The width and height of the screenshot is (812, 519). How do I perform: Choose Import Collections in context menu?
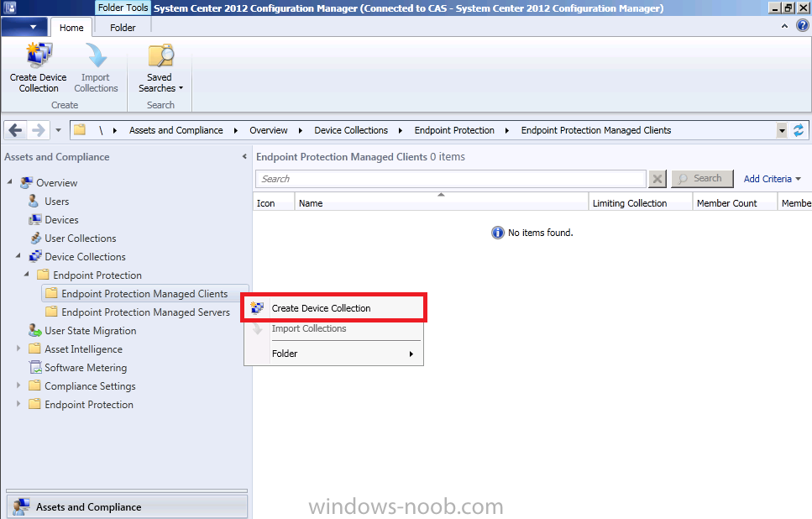coord(334,329)
